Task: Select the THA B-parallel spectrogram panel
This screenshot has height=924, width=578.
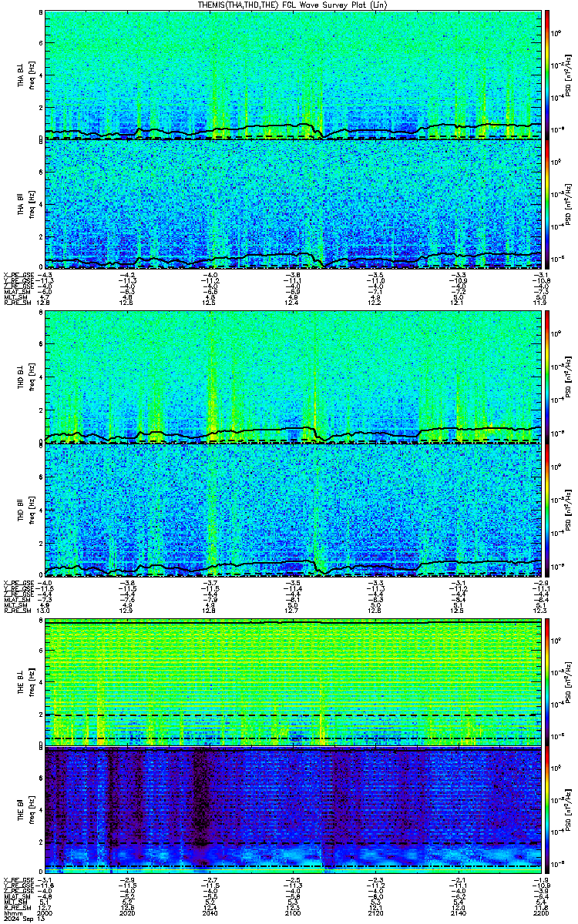Action: pyautogui.click(x=293, y=203)
